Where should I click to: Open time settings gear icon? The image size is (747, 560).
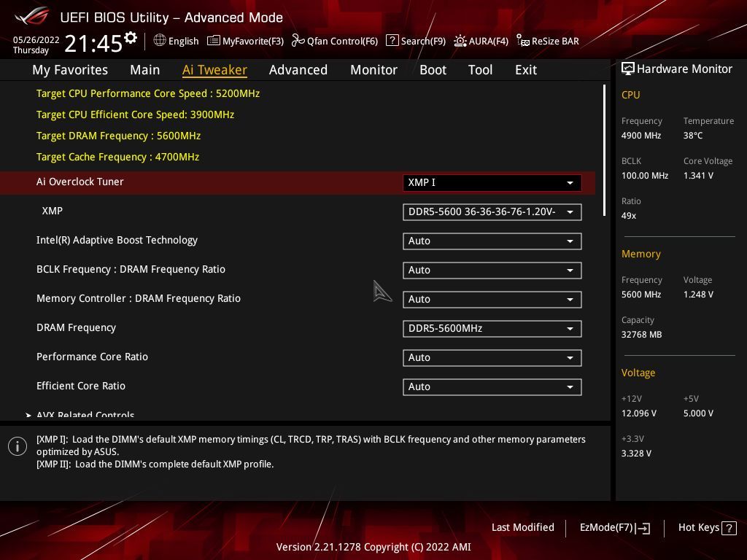click(x=131, y=38)
